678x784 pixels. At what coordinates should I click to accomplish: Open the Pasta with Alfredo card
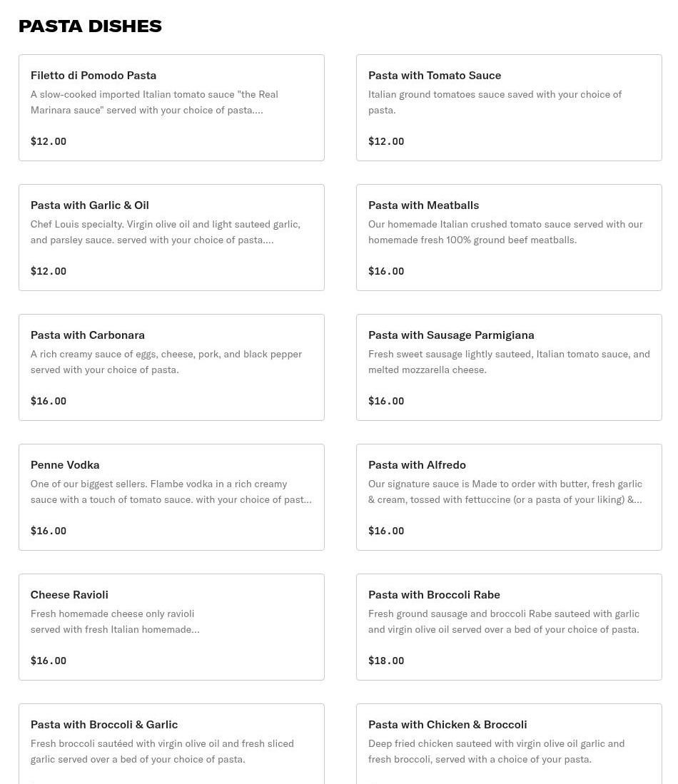(x=509, y=497)
